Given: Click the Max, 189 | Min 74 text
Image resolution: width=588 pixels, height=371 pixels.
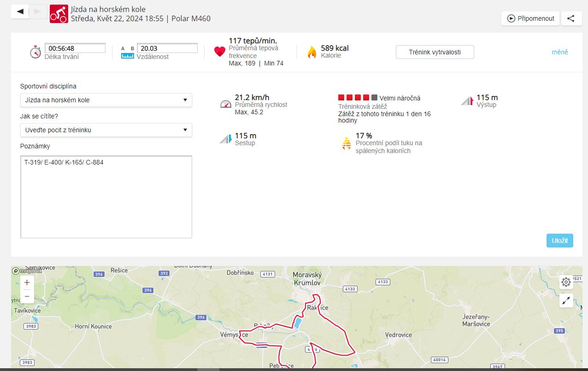Looking at the screenshot, I should click(256, 63).
